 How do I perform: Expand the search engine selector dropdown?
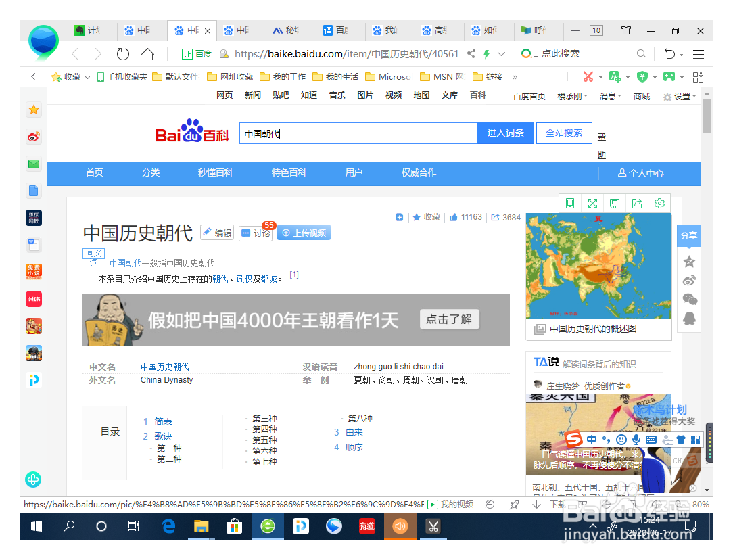coord(536,55)
